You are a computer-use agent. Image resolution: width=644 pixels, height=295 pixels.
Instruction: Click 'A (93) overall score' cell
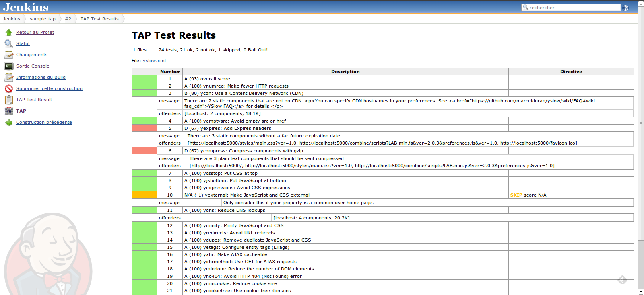pos(345,79)
